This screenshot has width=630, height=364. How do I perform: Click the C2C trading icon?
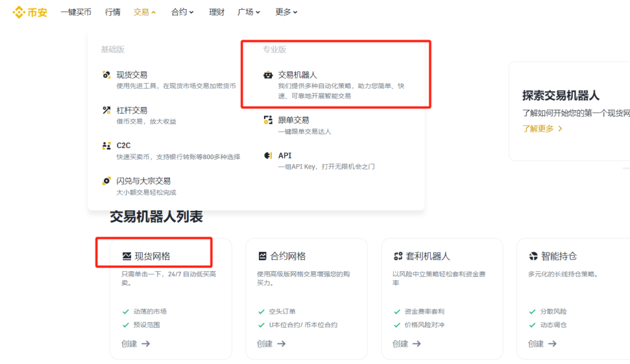coord(106,146)
